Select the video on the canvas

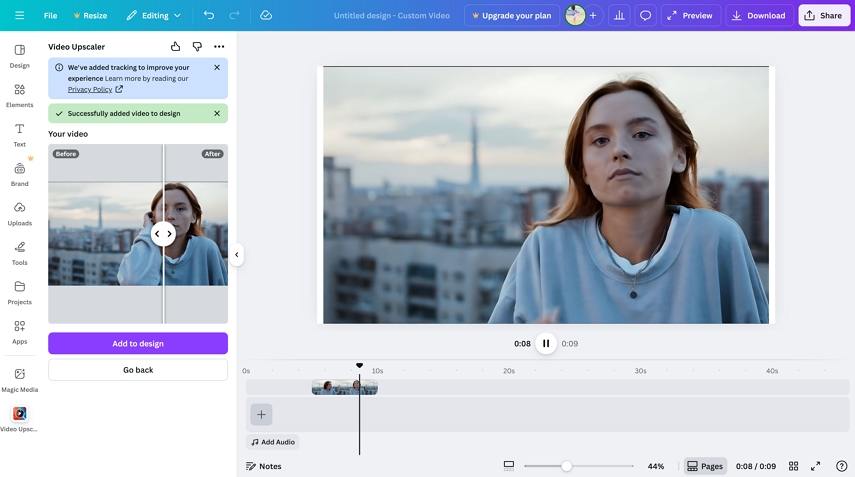pyautogui.click(x=546, y=195)
